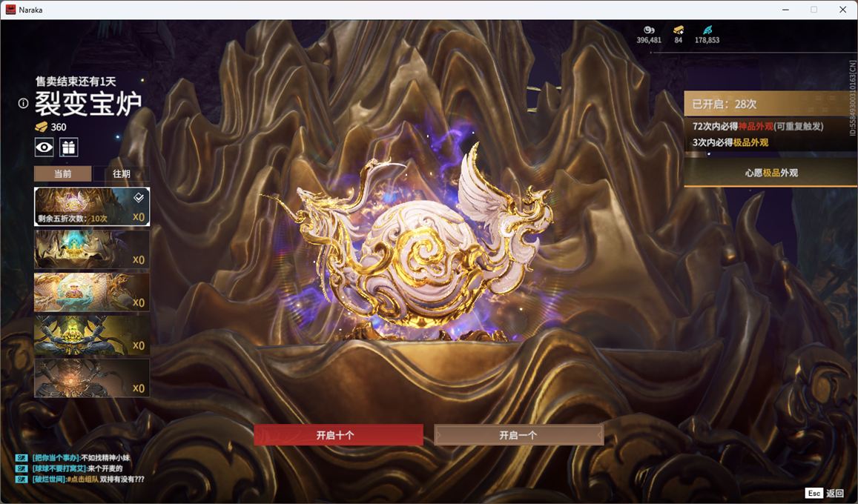Click the chat message 不如找精神小妹
The width and height of the screenshot is (858, 504).
tap(105, 457)
